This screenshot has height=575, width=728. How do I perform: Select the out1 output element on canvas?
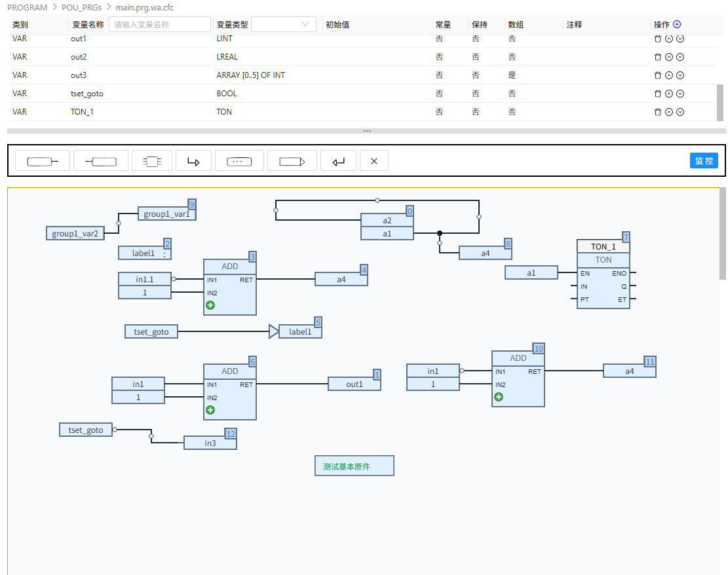click(354, 384)
